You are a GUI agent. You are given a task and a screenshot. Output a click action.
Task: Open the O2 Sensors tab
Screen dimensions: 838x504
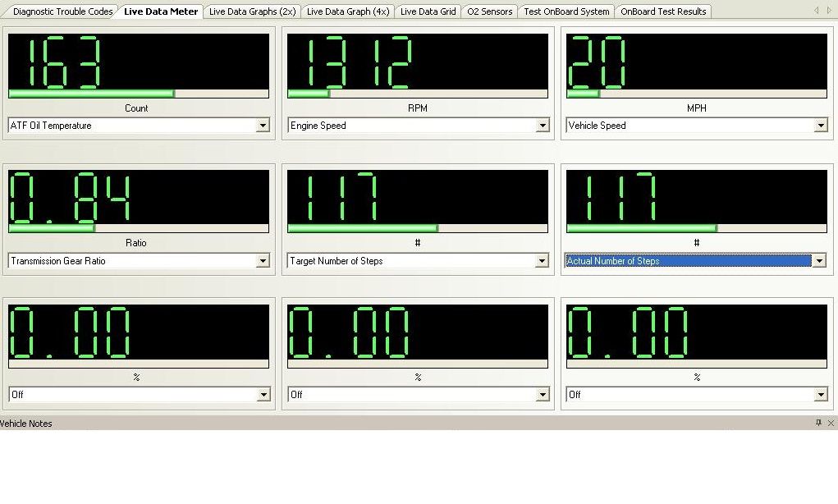tap(489, 11)
